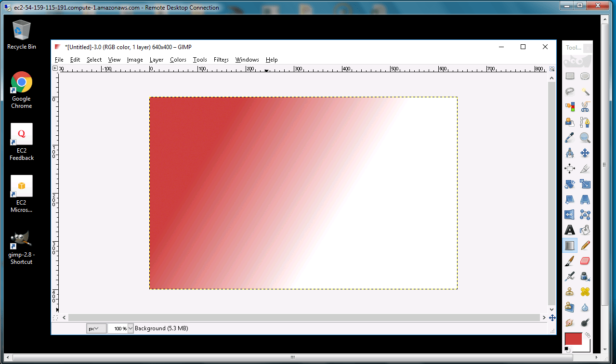The image size is (616, 364).
Task: Open the ruler corner image menu arrow
Action: point(55,68)
